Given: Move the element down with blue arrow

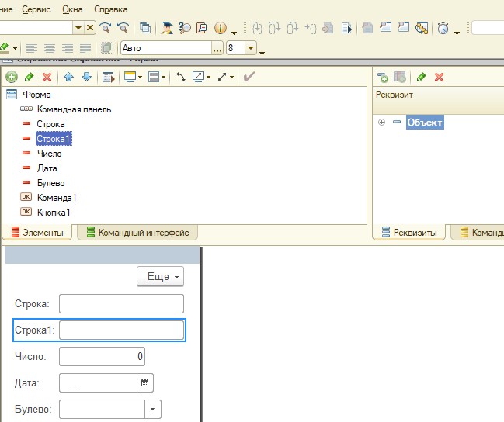Looking at the screenshot, I should pyautogui.click(x=87, y=77).
